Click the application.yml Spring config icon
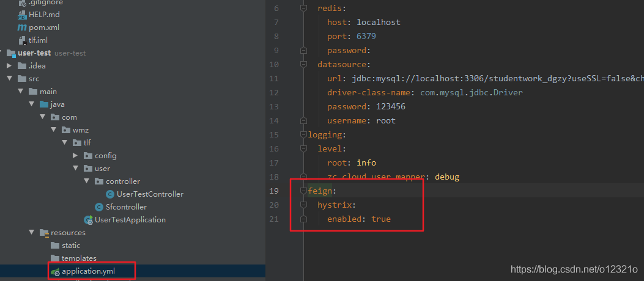644x281 pixels. [55, 271]
